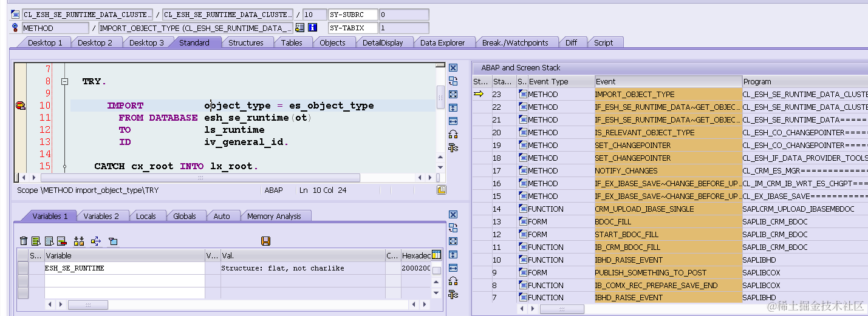Open the Structures tab
This screenshot has width=868, height=316.
[246, 42]
